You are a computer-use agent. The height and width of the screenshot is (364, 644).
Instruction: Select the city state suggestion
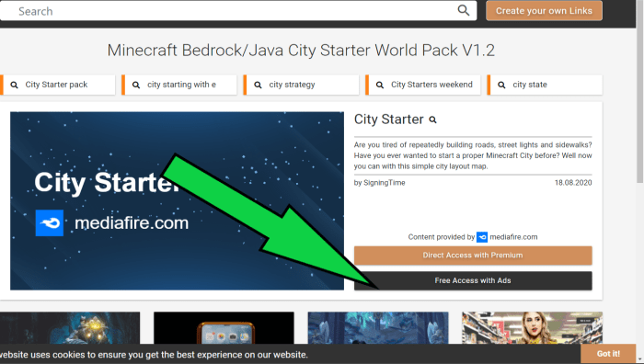545,85
